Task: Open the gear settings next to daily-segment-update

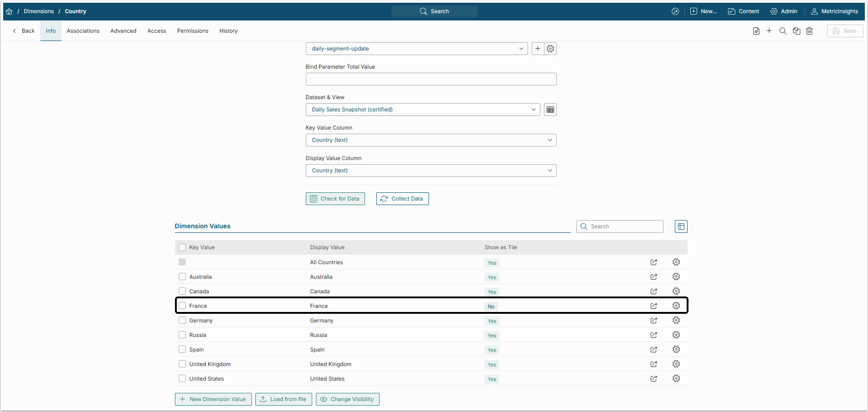Action: click(550, 49)
